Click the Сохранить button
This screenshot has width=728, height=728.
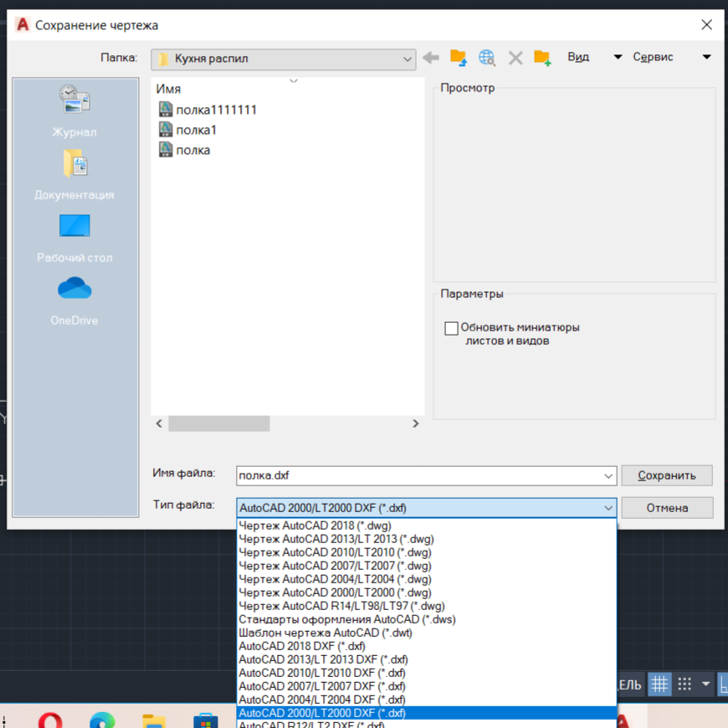click(x=667, y=476)
